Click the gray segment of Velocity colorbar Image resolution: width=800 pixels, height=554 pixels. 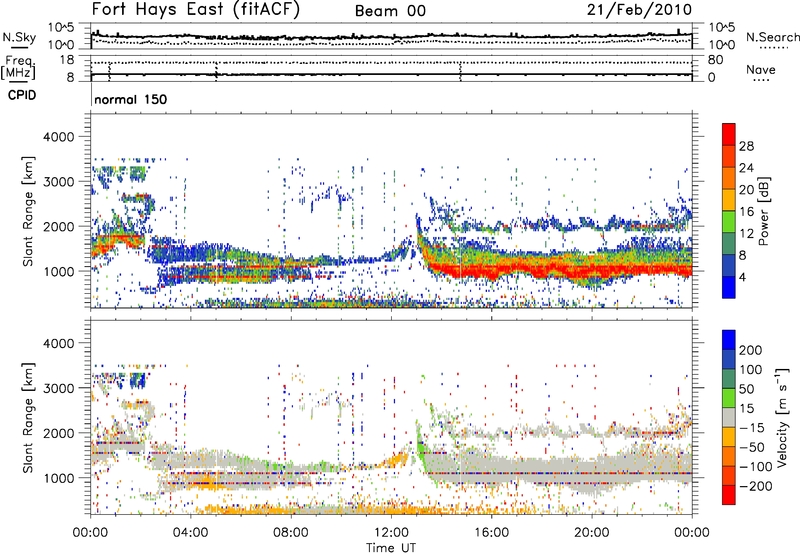point(729,418)
